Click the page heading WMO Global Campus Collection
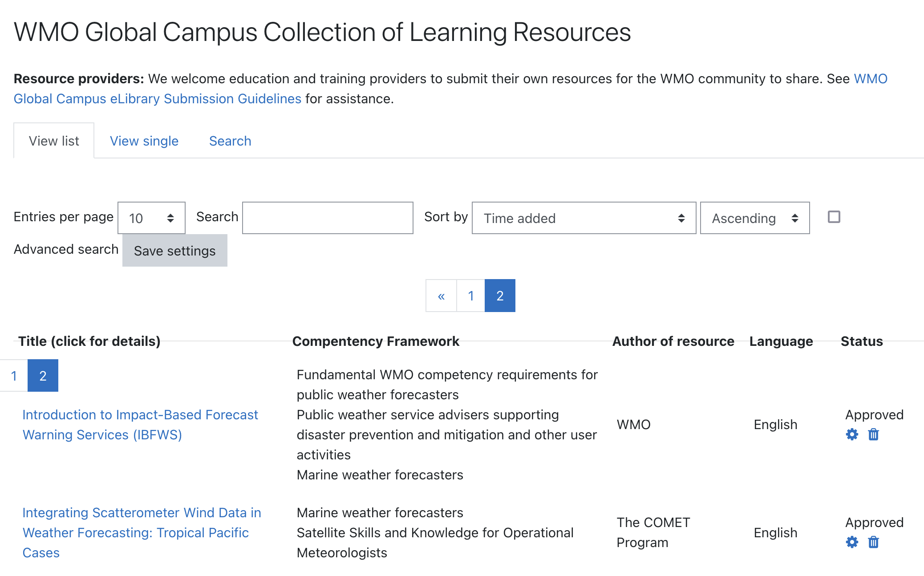Image resolution: width=924 pixels, height=576 pixels. coord(322,32)
